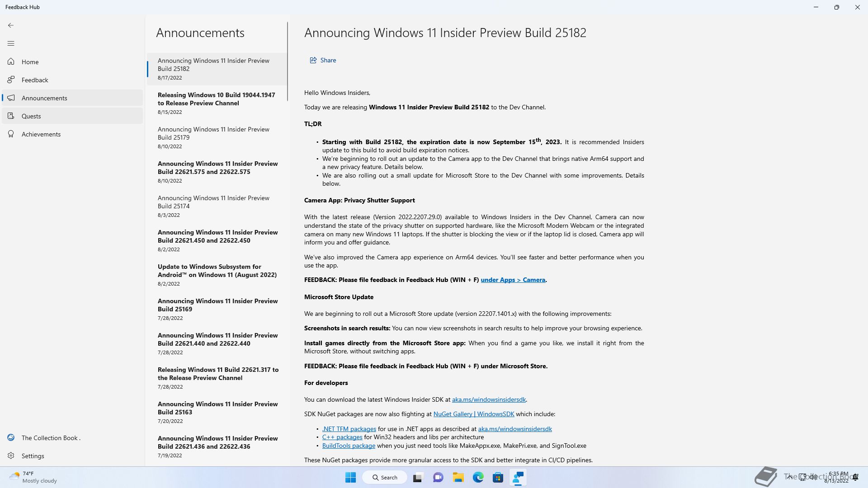Screen dimensions: 868x488
Task: Open Task View from taskbar
Action: click(x=417, y=477)
